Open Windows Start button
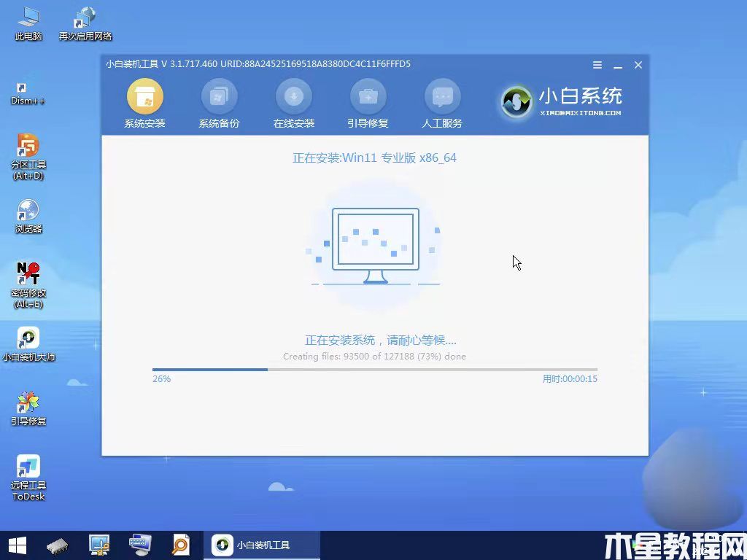This screenshot has height=560, width=747. click(x=18, y=545)
